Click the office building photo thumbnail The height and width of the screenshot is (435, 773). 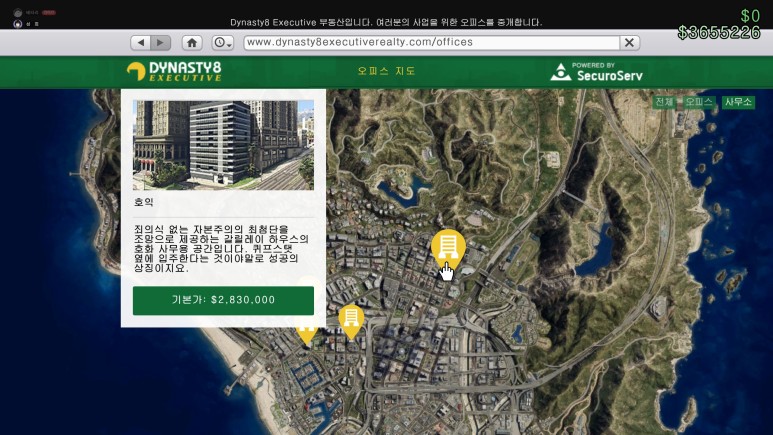(x=223, y=145)
